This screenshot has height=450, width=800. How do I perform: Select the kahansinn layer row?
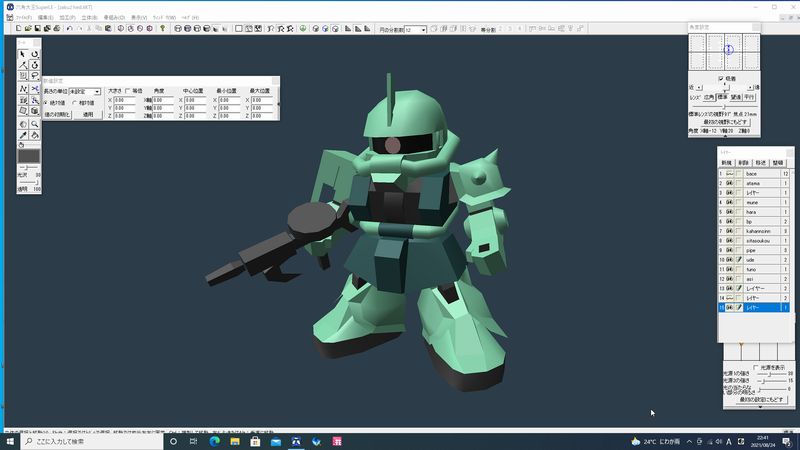(x=754, y=231)
